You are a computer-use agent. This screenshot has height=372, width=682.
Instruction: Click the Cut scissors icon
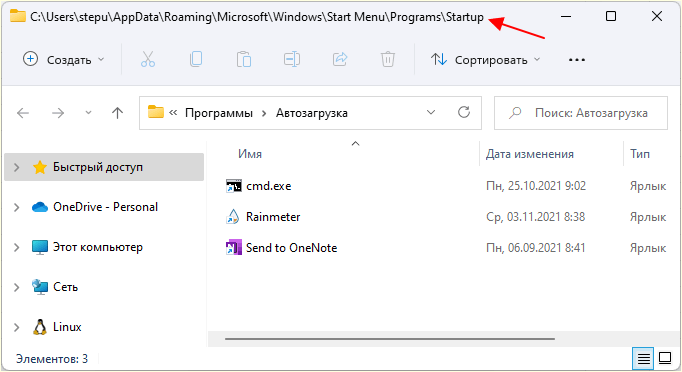[148, 59]
